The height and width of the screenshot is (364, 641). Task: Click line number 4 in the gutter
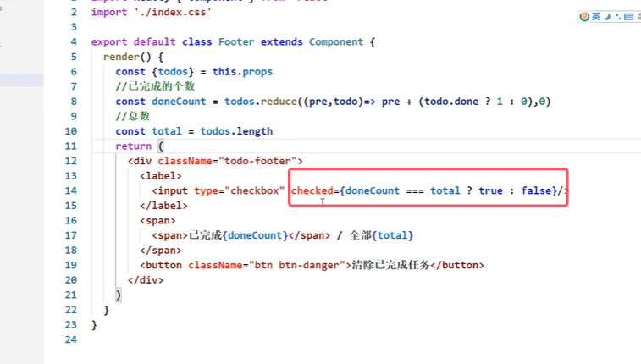(x=74, y=42)
